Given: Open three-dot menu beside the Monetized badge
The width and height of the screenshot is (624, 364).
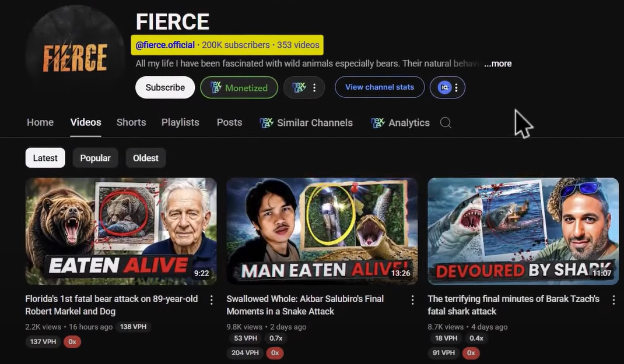Looking at the screenshot, I should click(x=314, y=87).
